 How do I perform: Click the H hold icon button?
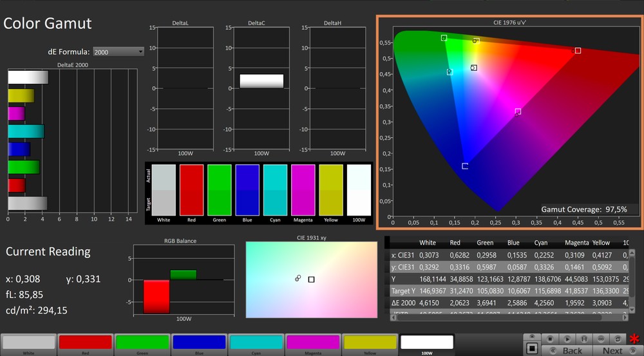pos(584,339)
